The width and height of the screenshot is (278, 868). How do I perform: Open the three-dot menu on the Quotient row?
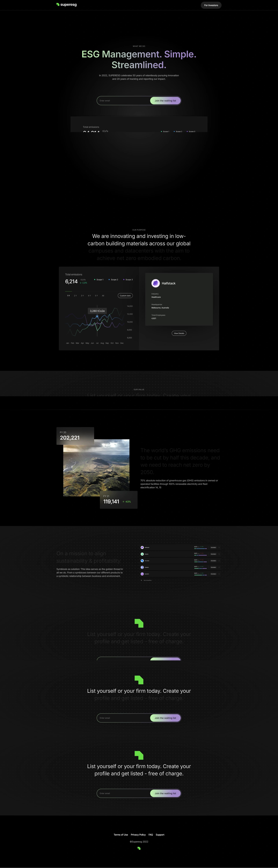(219, 574)
